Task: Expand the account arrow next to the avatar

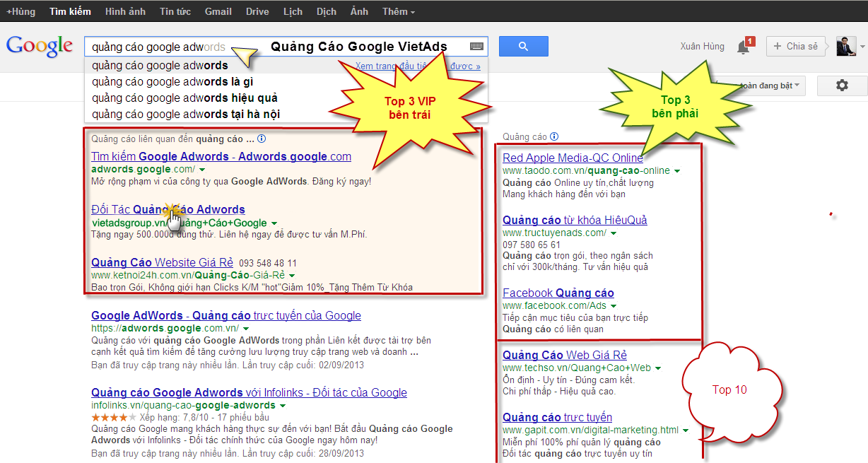Action: point(862,47)
